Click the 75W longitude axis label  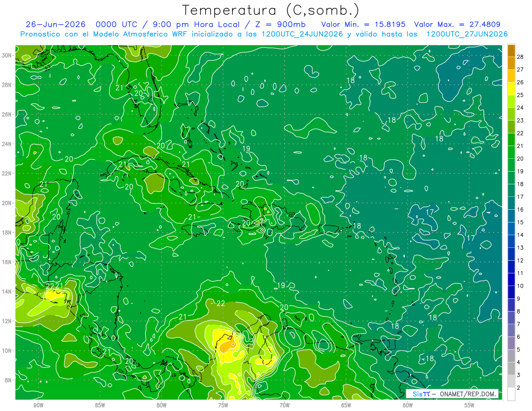223,405
